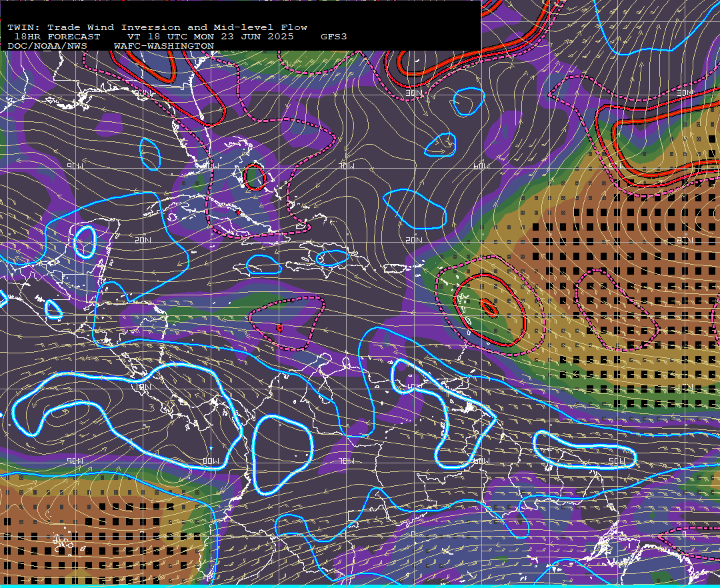
Task: Click the 'WAFC-WASHINGTON' label
Action: tap(164, 46)
